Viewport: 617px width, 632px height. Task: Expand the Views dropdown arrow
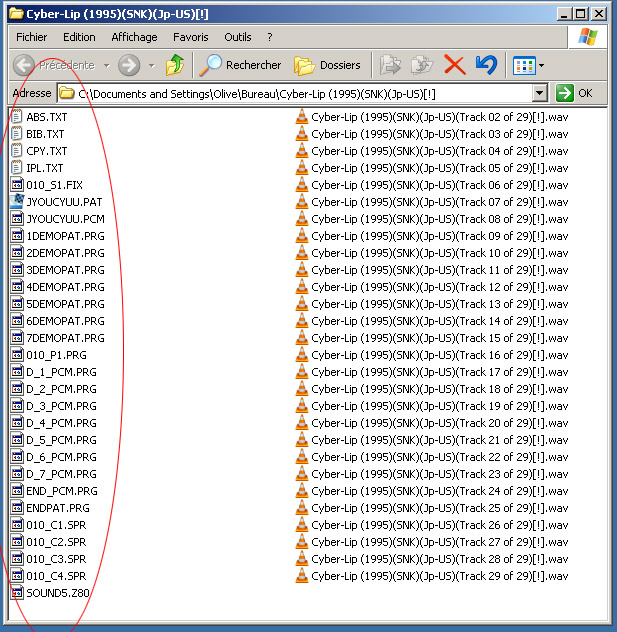541,66
